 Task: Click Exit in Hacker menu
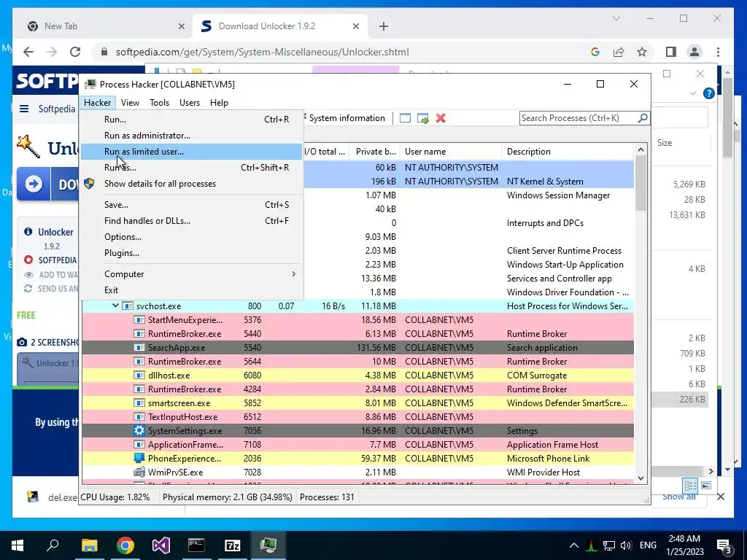tap(192, 290)
